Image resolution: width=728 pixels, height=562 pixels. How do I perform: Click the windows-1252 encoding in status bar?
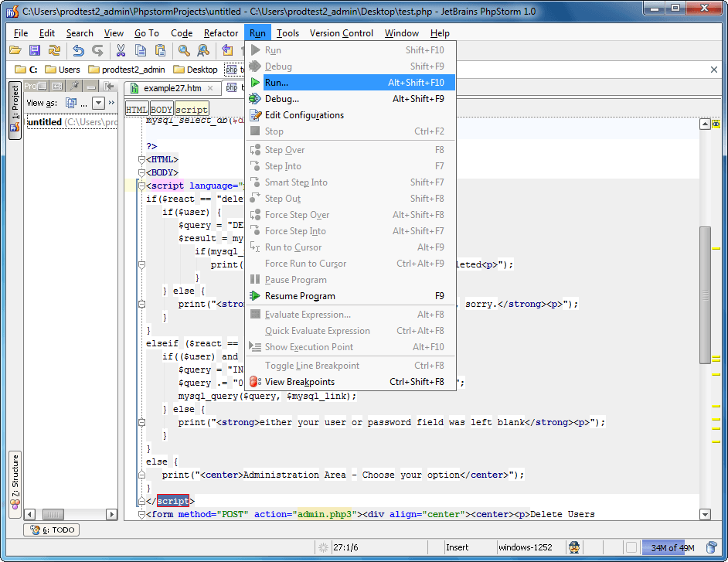click(x=526, y=547)
